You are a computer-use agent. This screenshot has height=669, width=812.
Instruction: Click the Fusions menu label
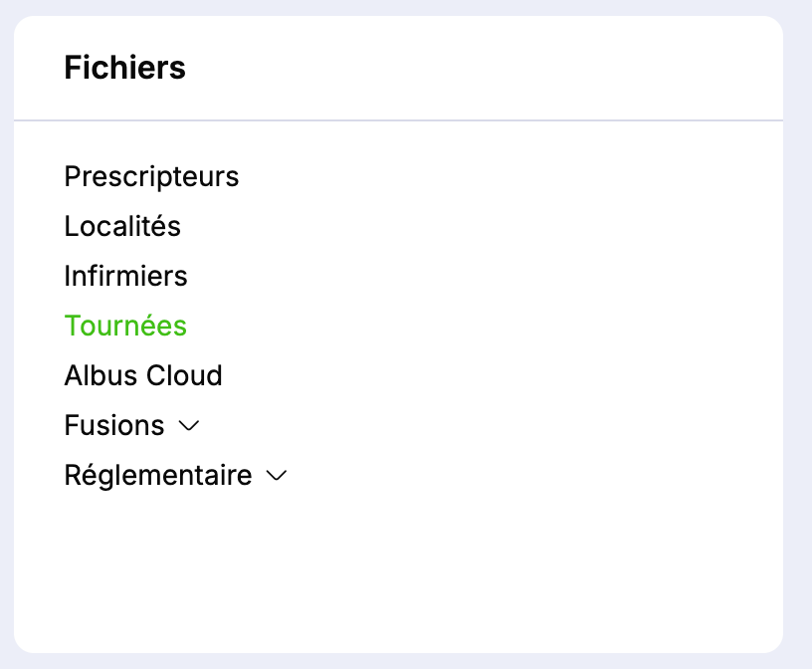coord(114,425)
